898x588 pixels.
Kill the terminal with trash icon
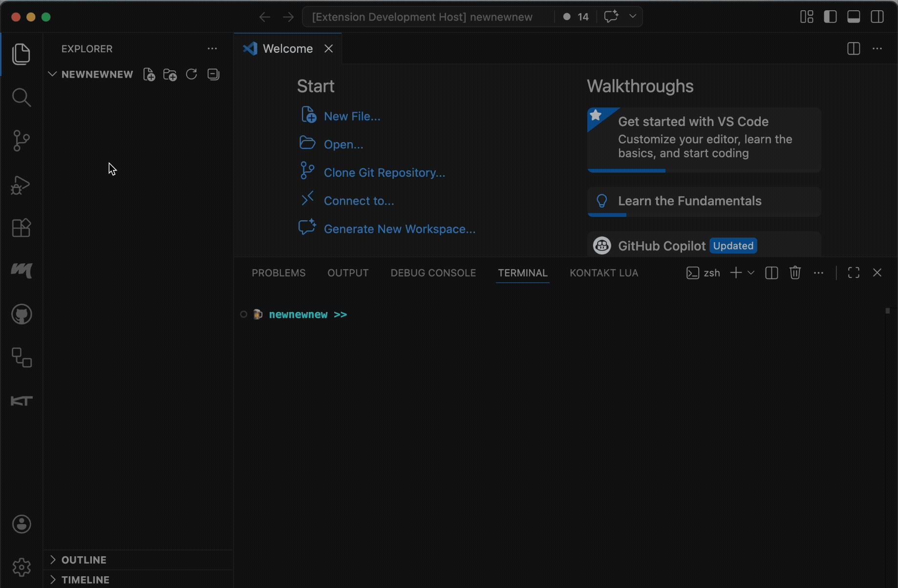point(795,273)
